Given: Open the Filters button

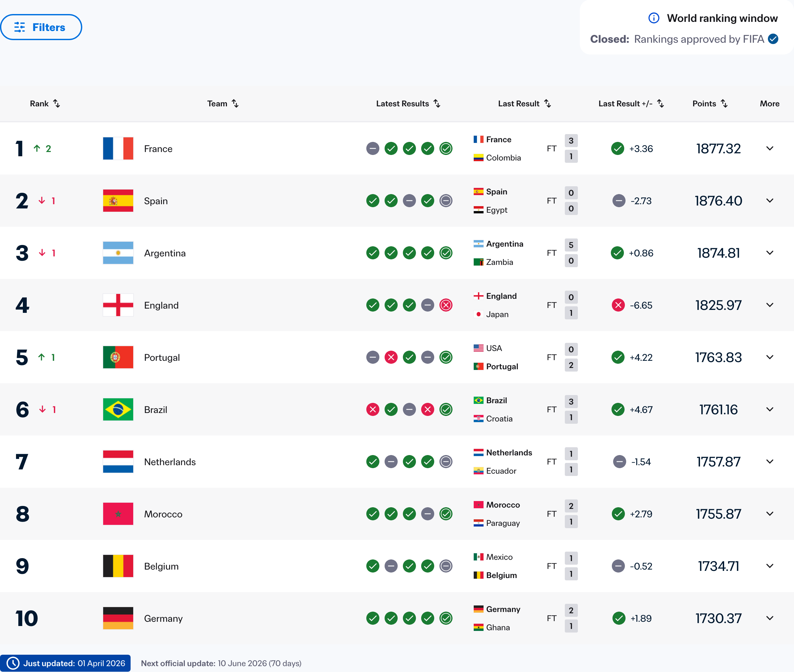Looking at the screenshot, I should (41, 27).
